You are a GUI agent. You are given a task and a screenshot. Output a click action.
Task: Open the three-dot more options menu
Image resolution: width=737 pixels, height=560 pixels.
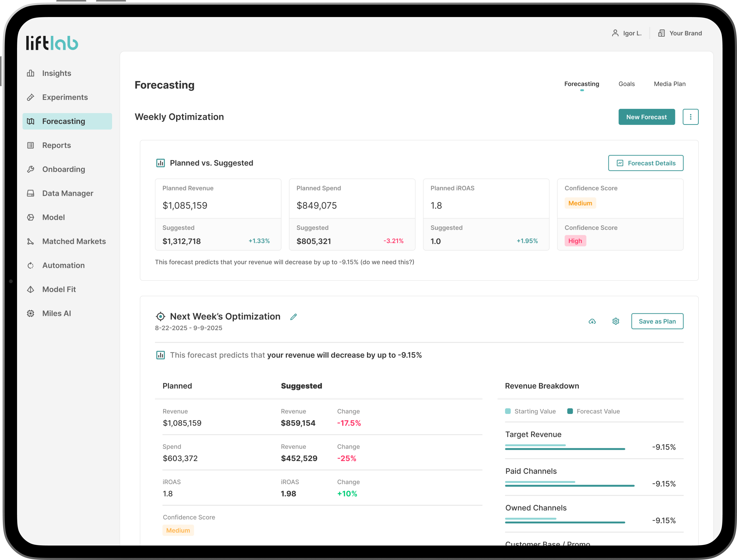690,117
